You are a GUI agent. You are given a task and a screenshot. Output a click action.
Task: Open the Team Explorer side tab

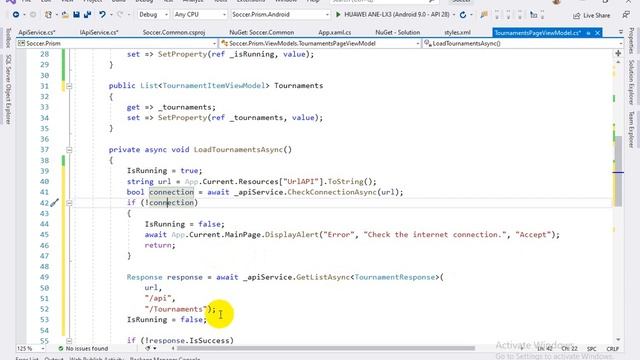[631, 129]
